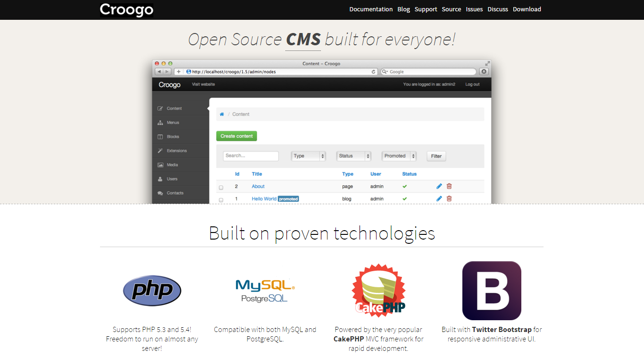
Task: Tick the checkbox for Hello World row
Action: (221, 200)
